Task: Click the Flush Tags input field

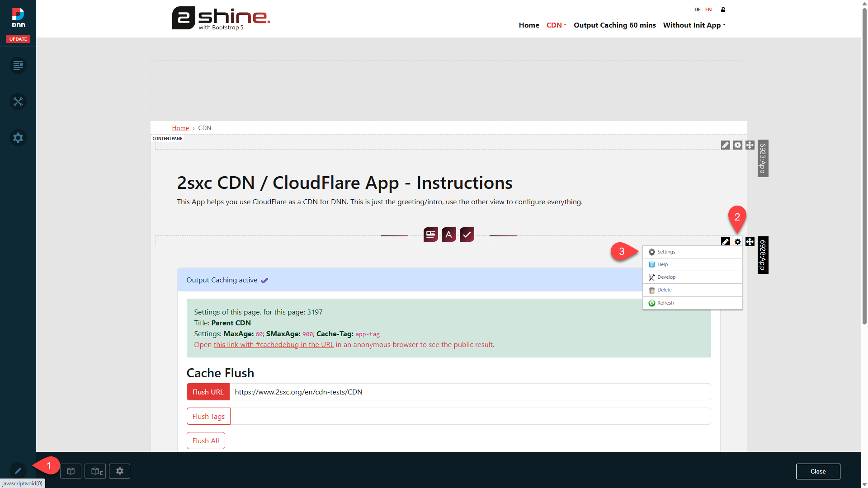Action: coord(470,416)
